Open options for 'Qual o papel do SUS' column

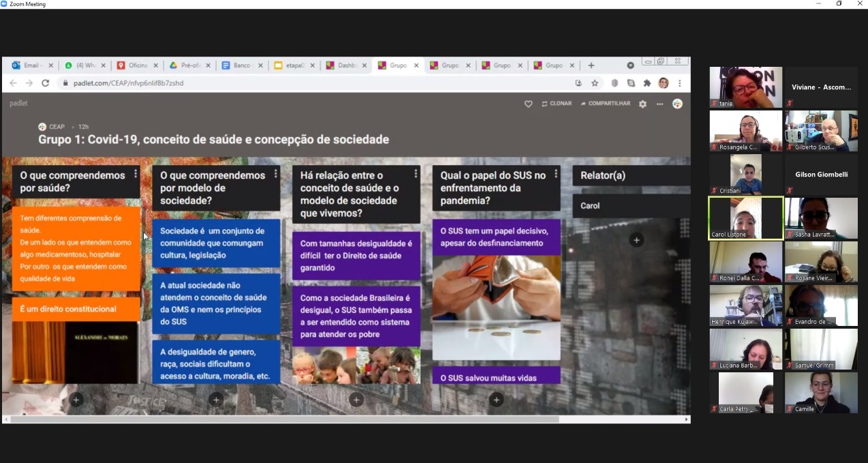click(556, 175)
